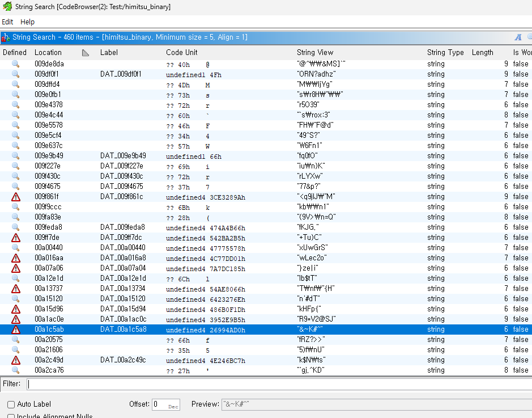Click the String Search 'abc' panel icon
Viewport: 532px width, 418px height.
[x=6, y=37]
